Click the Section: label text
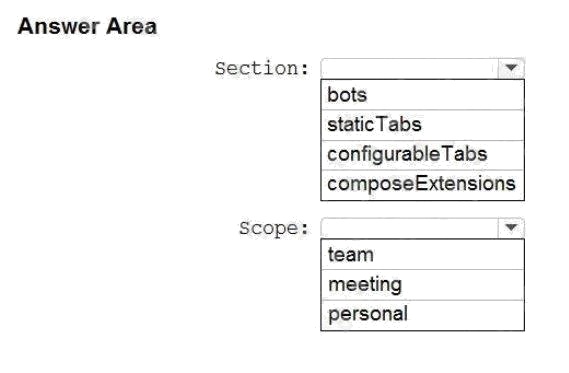Viewport: 569px width, 373px height. tap(262, 68)
